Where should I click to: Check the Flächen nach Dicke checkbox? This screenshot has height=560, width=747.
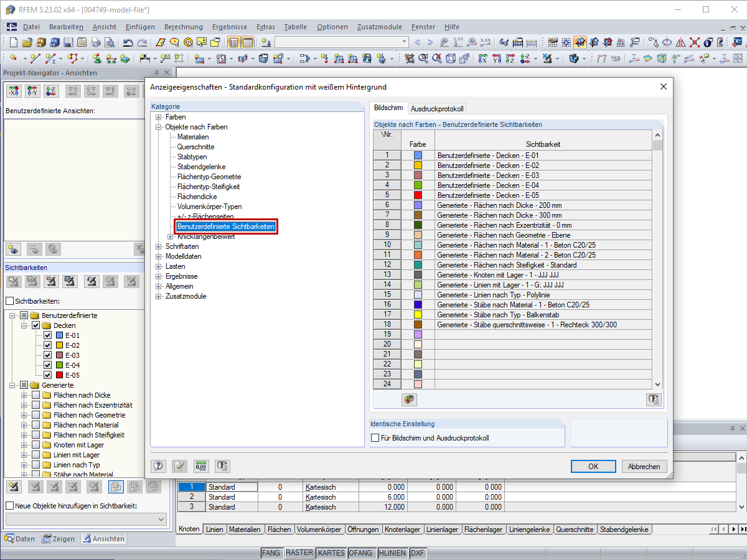pyautogui.click(x=35, y=395)
